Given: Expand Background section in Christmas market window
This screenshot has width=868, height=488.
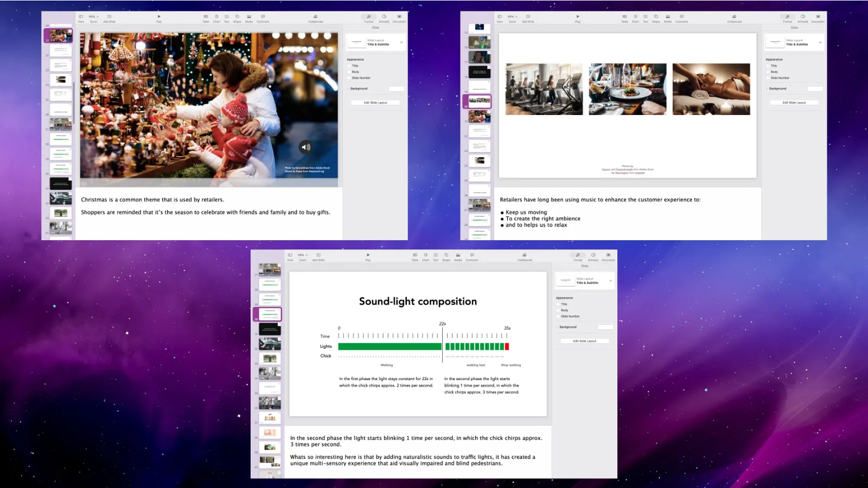Looking at the screenshot, I should click(348, 88).
